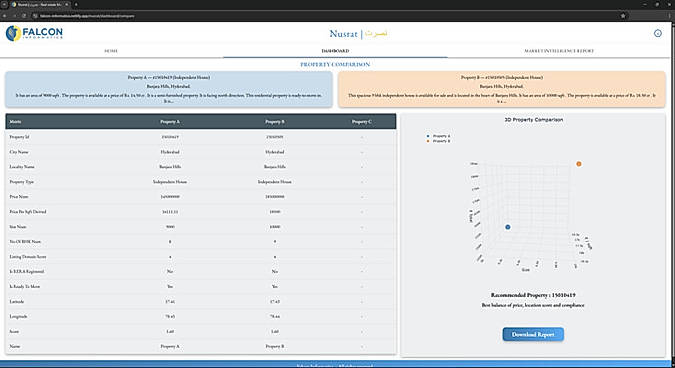Click the Property Comparison page heading
Viewport: 675px width, 368px height.
point(335,65)
